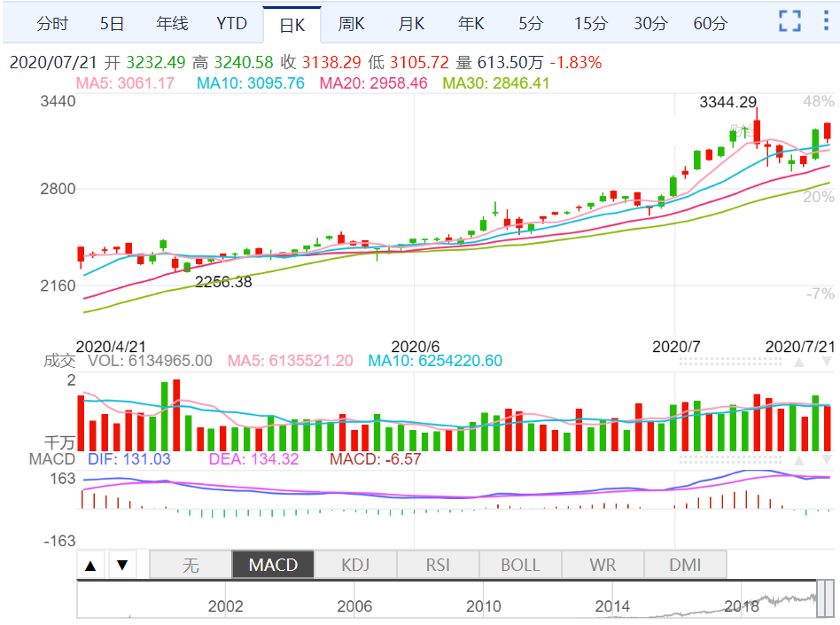Click the -1.83% change value

576,62
